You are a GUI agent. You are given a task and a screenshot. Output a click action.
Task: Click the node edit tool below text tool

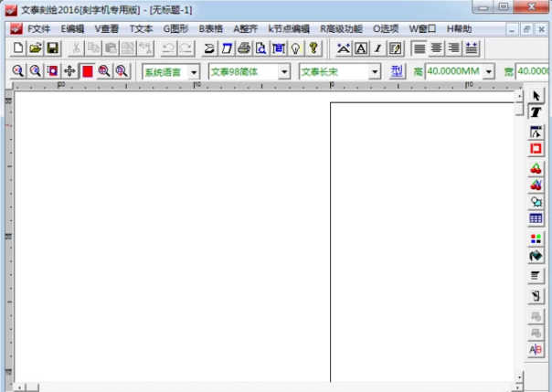click(536, 132)
